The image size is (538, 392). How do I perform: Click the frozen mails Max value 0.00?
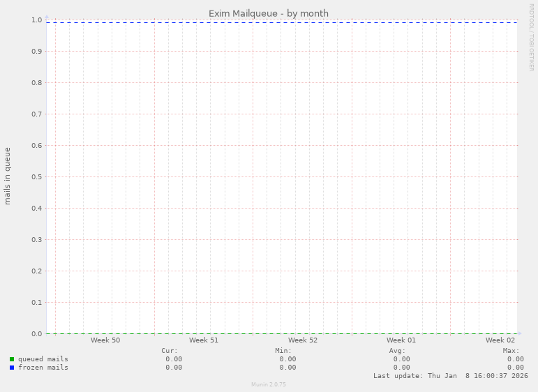516,368
